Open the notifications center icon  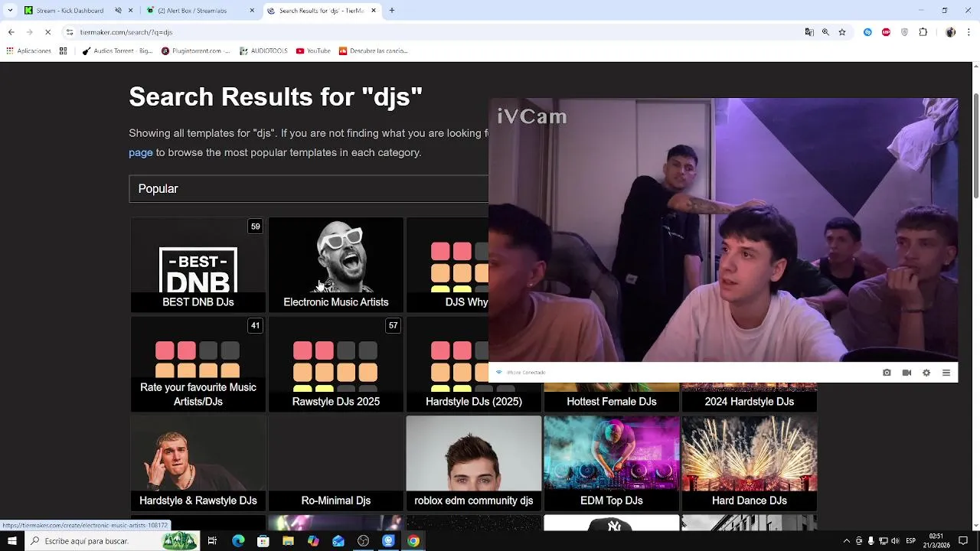coord(963,541)
